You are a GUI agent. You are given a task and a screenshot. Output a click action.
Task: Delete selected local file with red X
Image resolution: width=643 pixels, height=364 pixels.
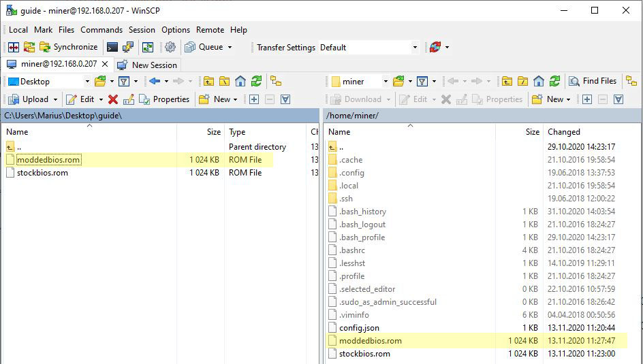[113, 99]
